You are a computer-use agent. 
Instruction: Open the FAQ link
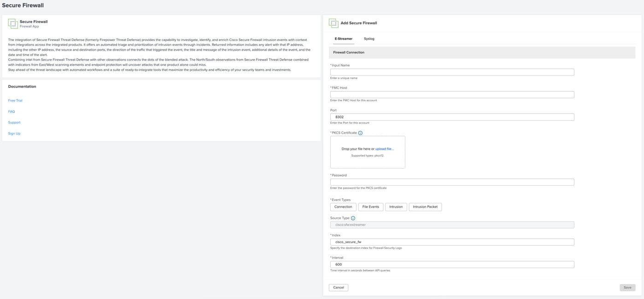pyautogui.click(x=12, y=111)
